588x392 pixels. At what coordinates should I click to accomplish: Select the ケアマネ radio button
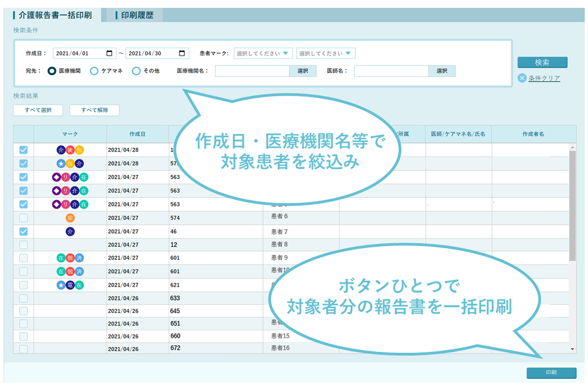tap(94, 71)
